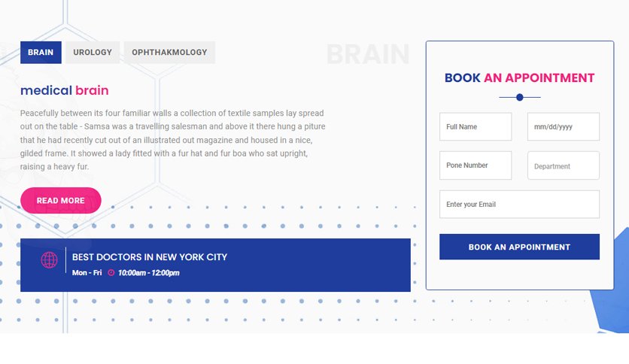
Task: Submit with the blue BOOK AN APPOINTMENT button
Action: 519,247
